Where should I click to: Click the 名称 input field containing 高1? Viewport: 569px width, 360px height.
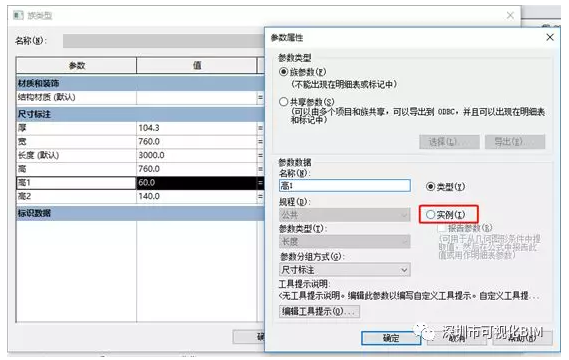tap(345, 186)
